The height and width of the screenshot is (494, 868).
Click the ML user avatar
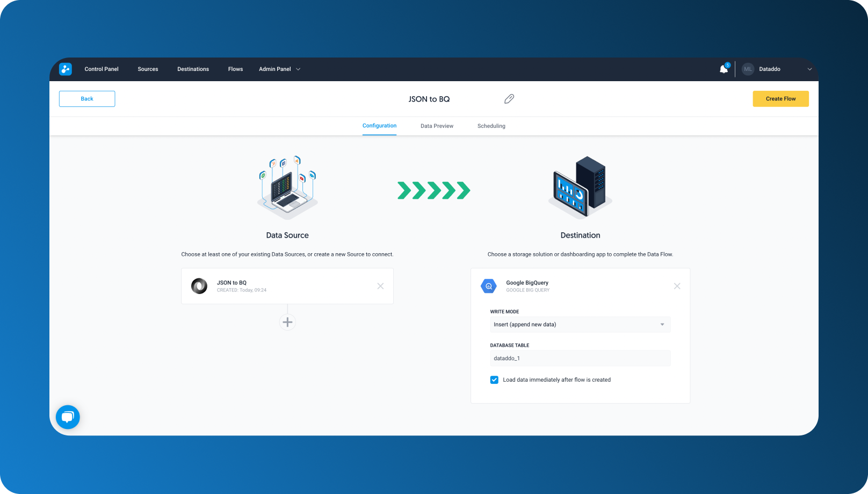click(x=748, y=69)
